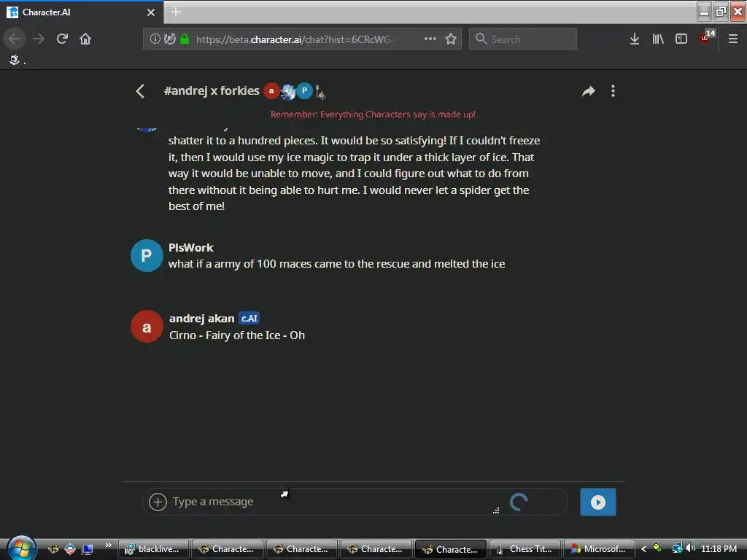747x560 pixels.
Task: Click the bookmark toolbar icon below back button
Action: point(15,60)
